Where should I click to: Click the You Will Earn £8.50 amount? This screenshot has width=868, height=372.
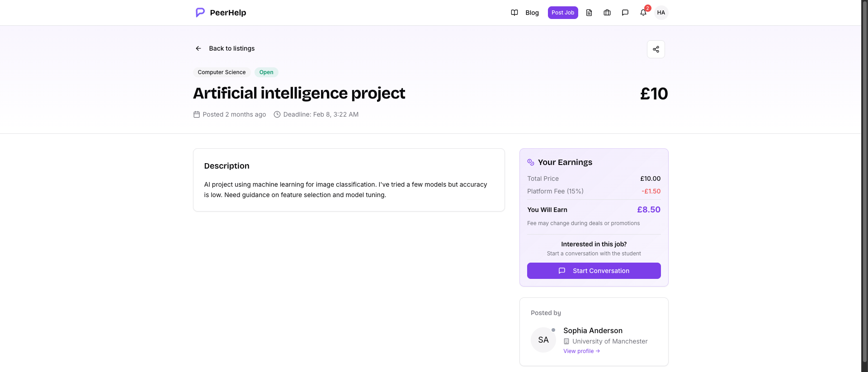(649, 210)
